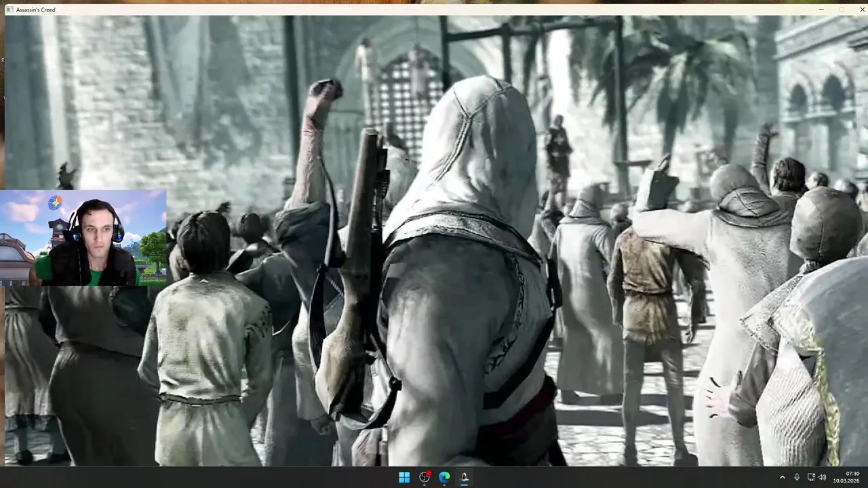This screenshot has width=868, height=488.
Task: Maximize the Assassin's Creed window
Action: click(842, 9)
